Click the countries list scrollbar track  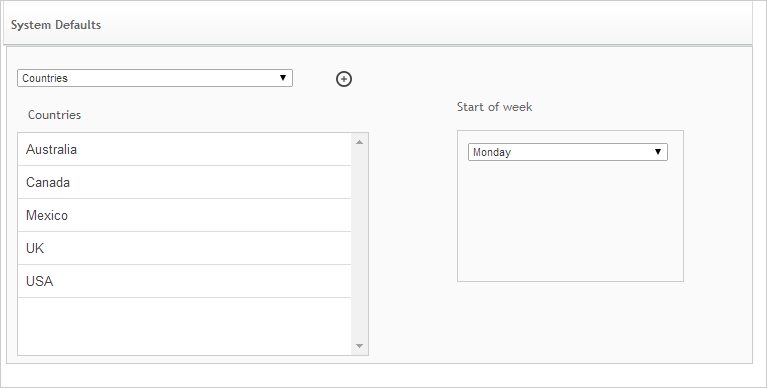pyautogui.click(x=360, y=244)
